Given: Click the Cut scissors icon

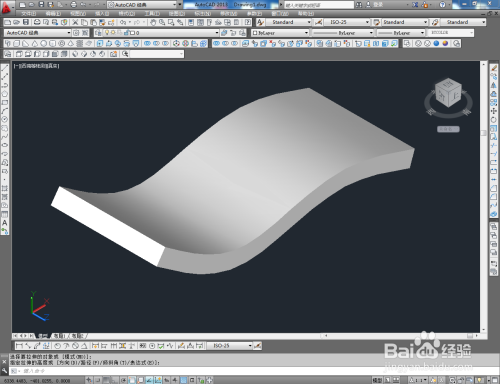Looking at the screenshot, I should click(75, 22).
